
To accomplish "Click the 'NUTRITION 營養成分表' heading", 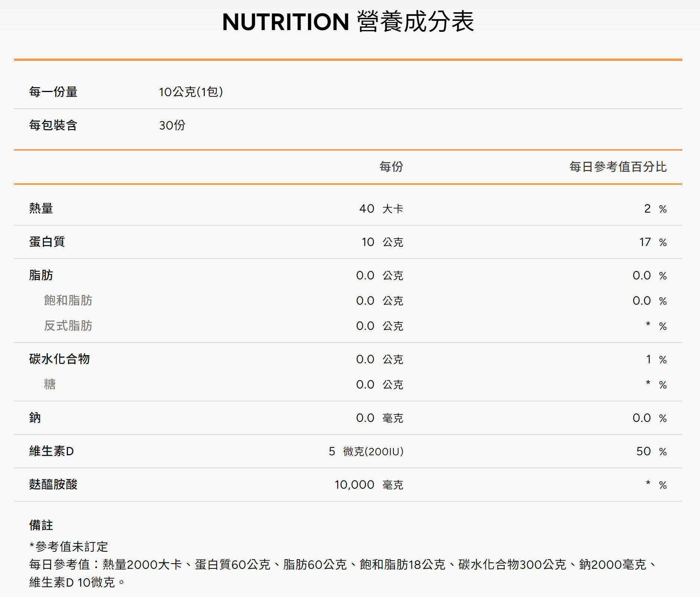I will point(348,22).
